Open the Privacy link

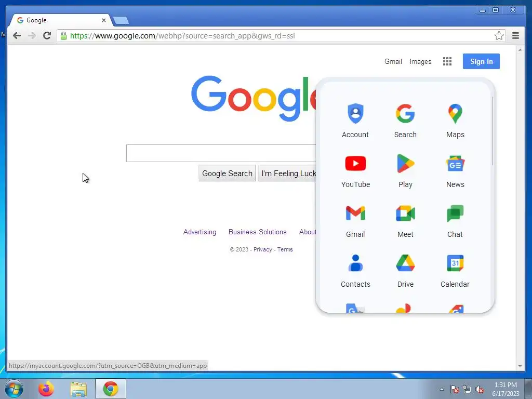pyautogui.click(x=262, y=249)
